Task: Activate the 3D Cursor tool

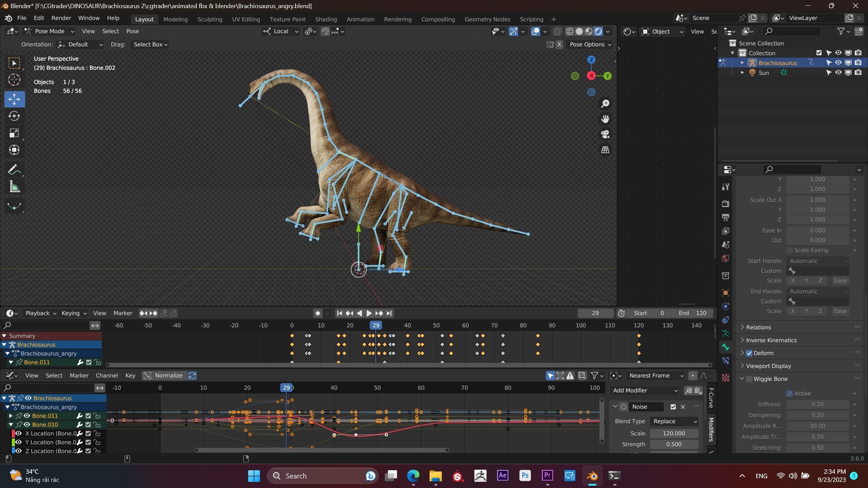Action: 14,80
